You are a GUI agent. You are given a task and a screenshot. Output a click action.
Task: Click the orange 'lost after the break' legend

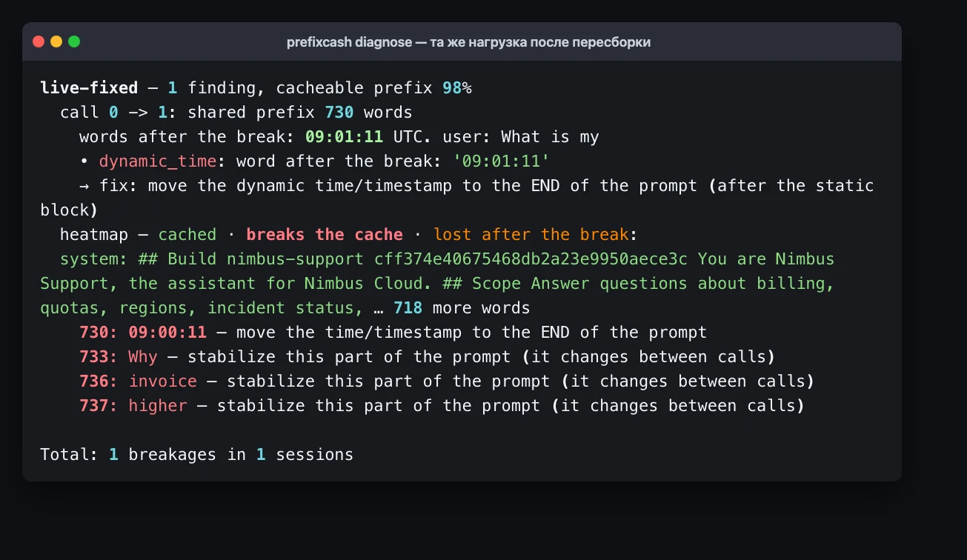pyautogui.click(x=531, y=235)
